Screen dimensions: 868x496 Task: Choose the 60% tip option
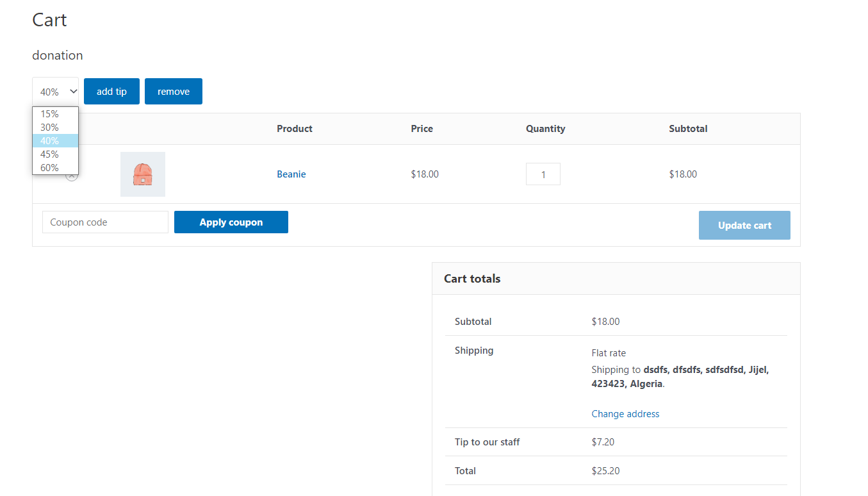50,167
